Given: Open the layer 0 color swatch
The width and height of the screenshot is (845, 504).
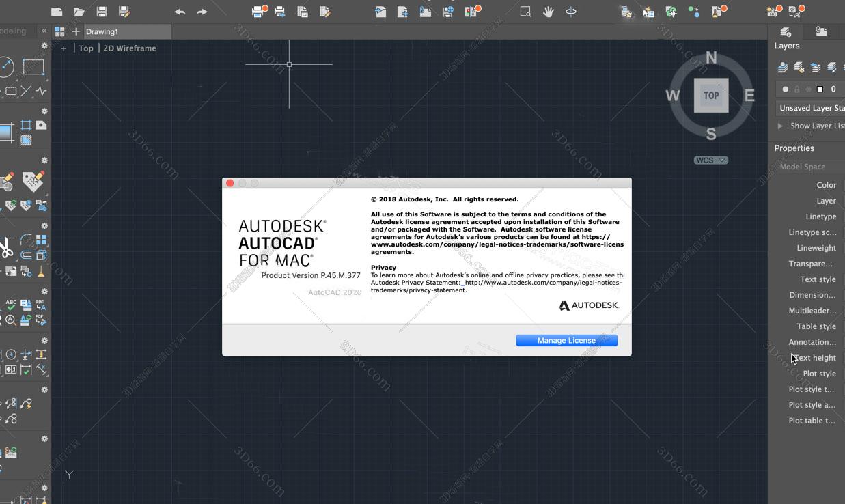Looking at the screenshot, I should 820,89.
